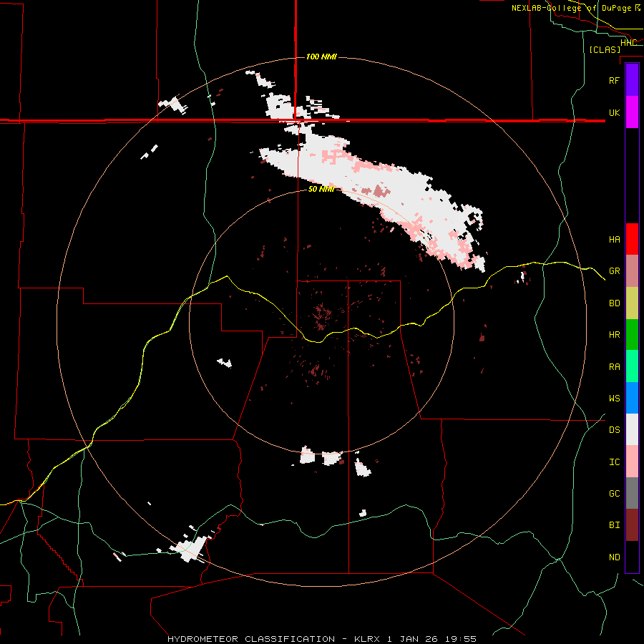Choose the dark red BI legend swatch
The width and height of the screenshot is (644, 644).
click(x=632, y=525)
